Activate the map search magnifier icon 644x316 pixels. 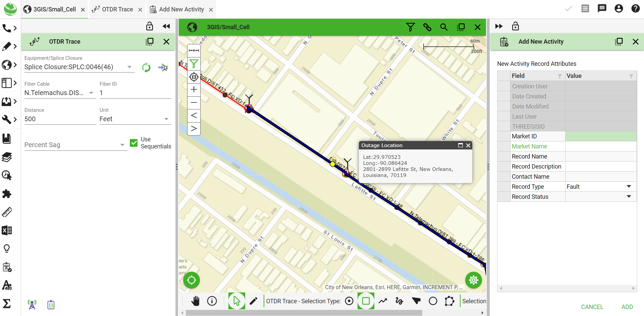point(444,27)
